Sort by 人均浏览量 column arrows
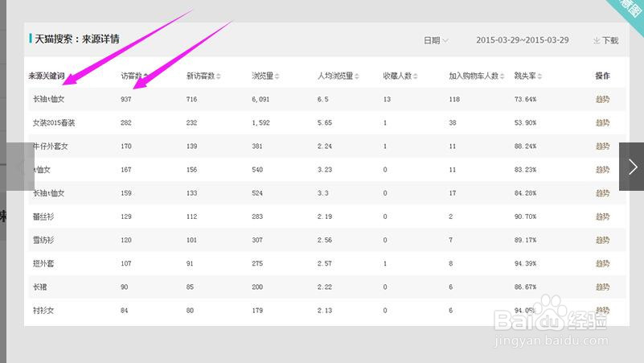Screen dimensions: 644x363 pos(357,76)
